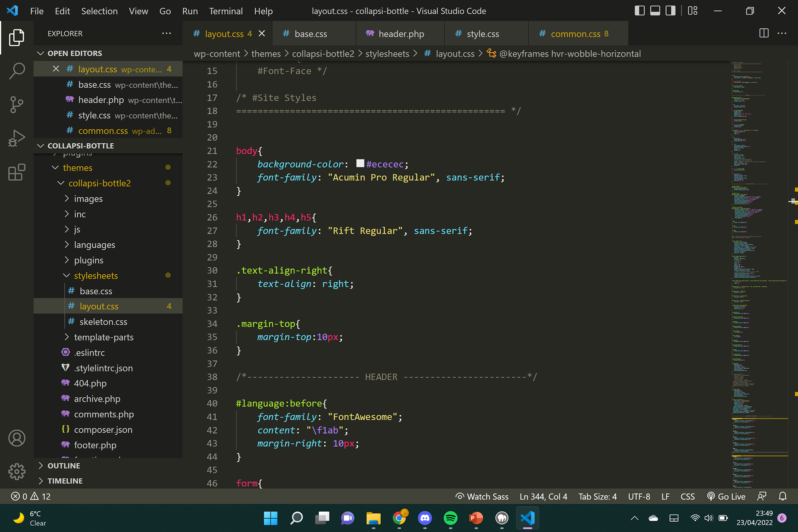Open the Extensions view
The height and width of the screenshot is (532, 798).
click(x=17, y=172)
